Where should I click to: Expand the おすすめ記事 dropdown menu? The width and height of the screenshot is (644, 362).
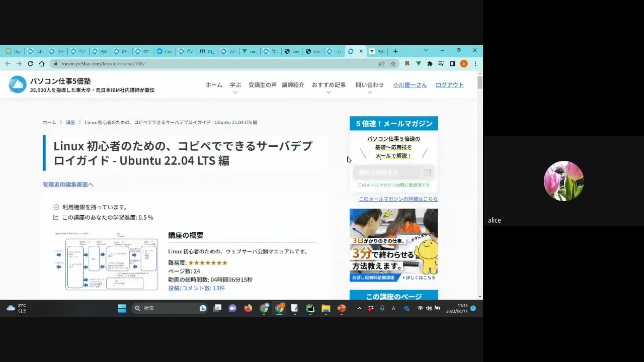point(329,85)
